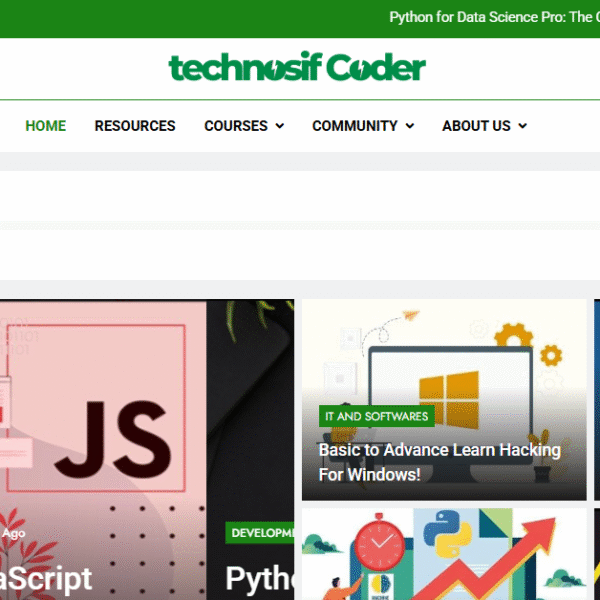Open the COMMUNITY menu item

[x=355, y=126]
